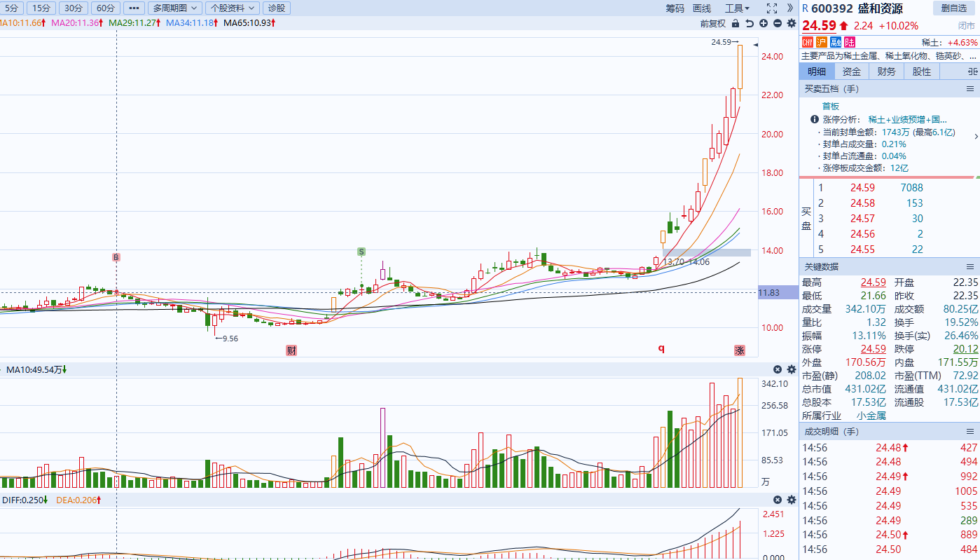
Task: Click the 稀土 sector link
Action: (931, 43)
